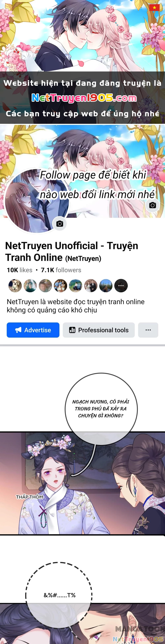This screenshot has width=165, height=644.
Task: Click the family group follower avatar
Action: point(61,286)
